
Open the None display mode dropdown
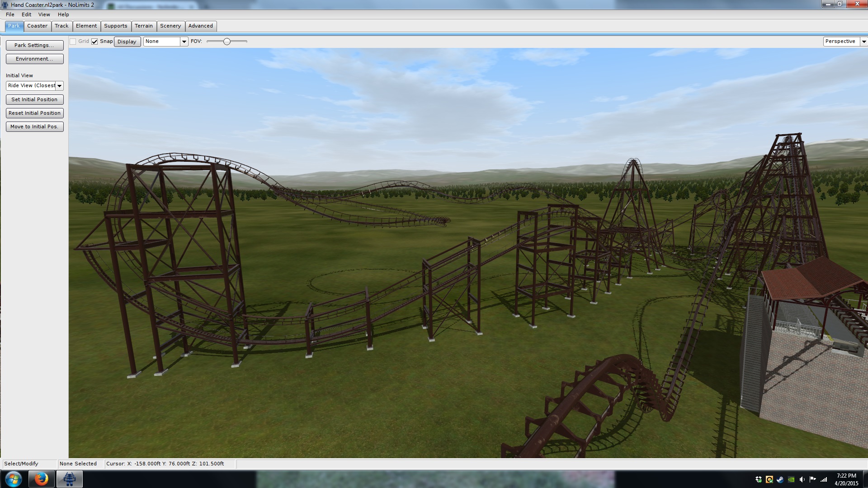[184, 42]
